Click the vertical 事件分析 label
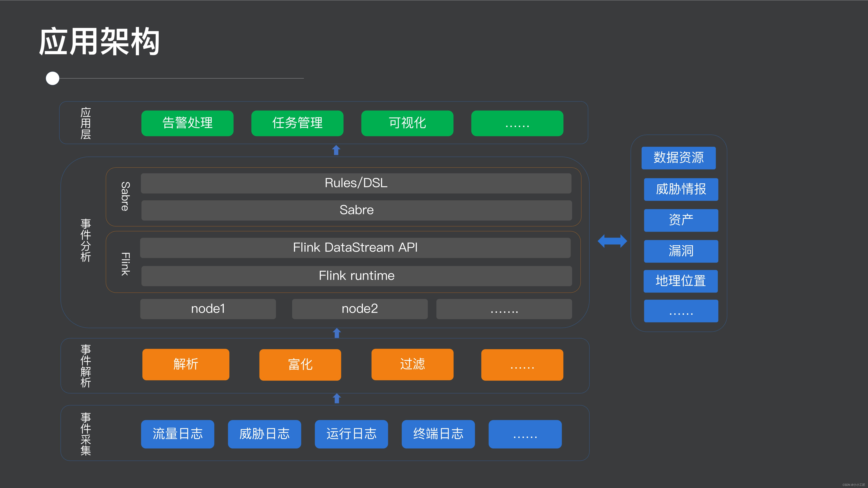This screenshot has width=868, height=488. click(86, 240)
